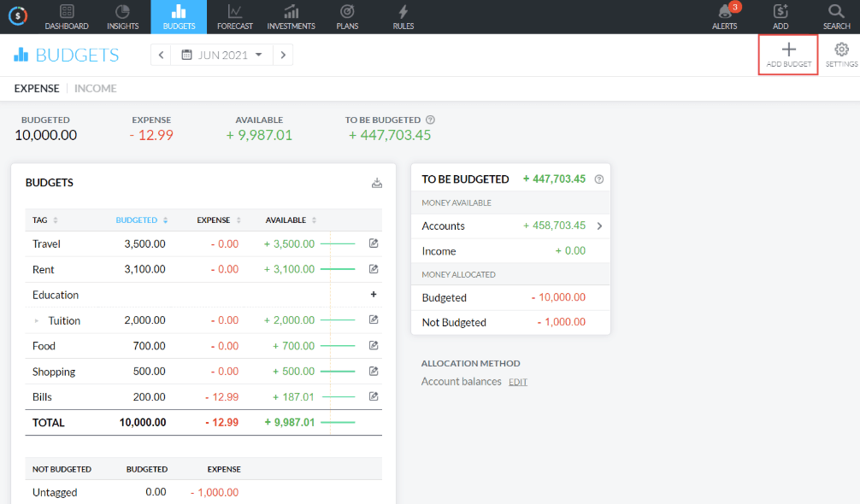
Task: Switch to the Expense tab
Action: pos(37,88)
